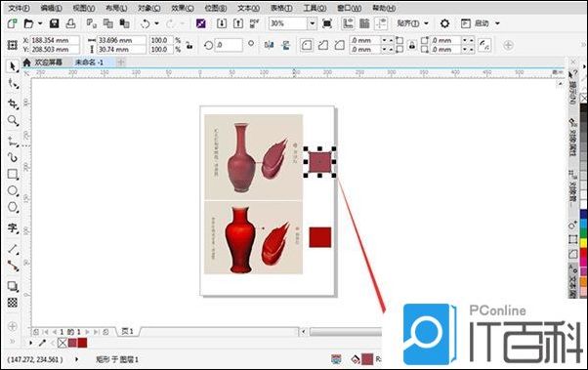Select the Drop Shadow tool
The height and width of the screenshot is (370, 588).
(13, 286)
